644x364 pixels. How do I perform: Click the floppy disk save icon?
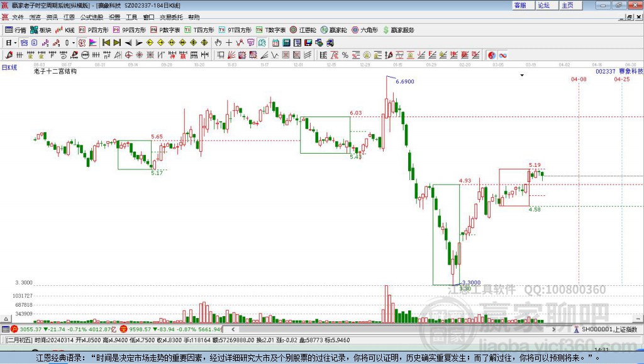[308, 43]
